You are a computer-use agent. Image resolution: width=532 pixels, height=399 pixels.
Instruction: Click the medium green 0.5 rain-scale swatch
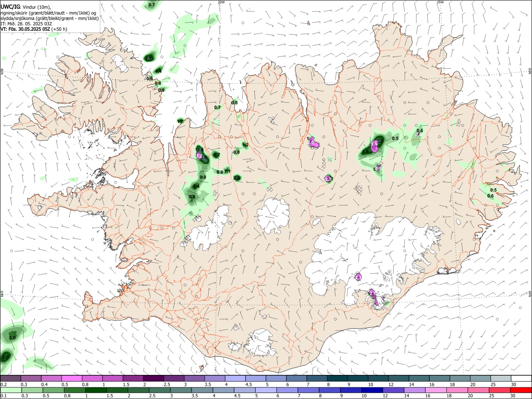coord(54,390)
